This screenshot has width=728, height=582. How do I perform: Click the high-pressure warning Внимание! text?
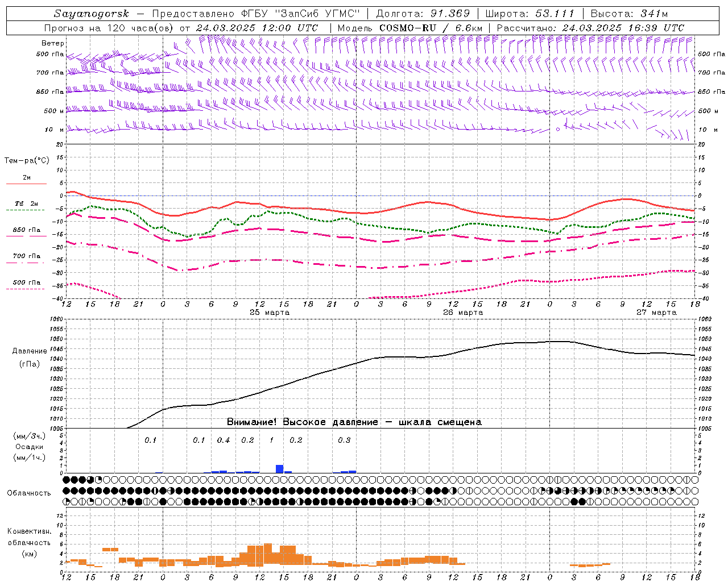[354, 422]
